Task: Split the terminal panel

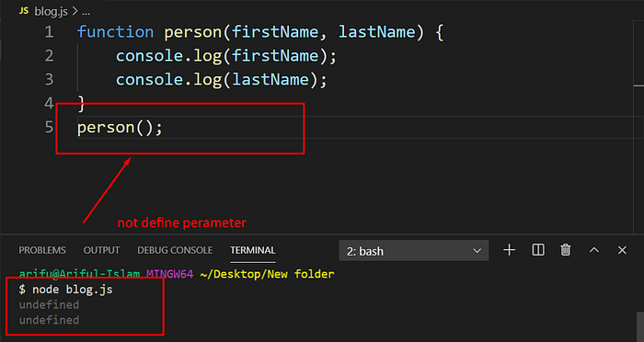Action: [x=538, y=250]
